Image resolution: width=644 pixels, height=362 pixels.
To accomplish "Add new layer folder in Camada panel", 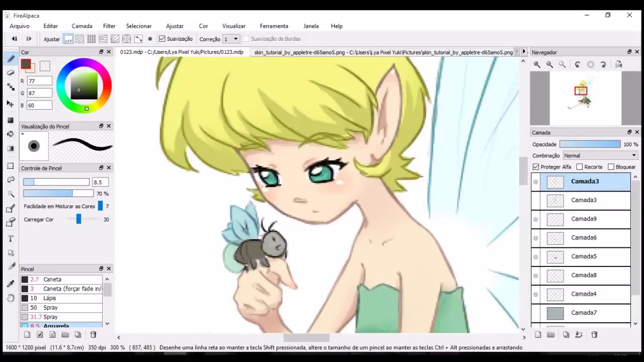I will click(551, 335).
